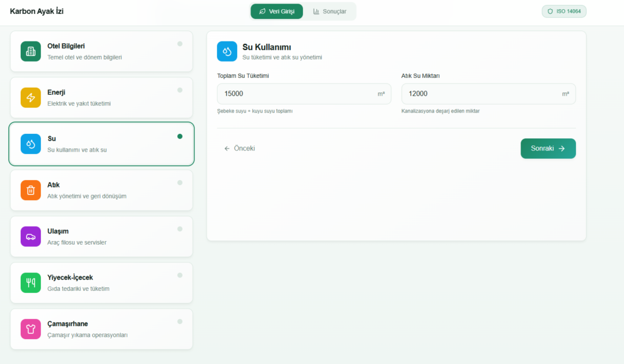
Task: Click the blue Su droplet sidebar icon
Action: [30, 144]
